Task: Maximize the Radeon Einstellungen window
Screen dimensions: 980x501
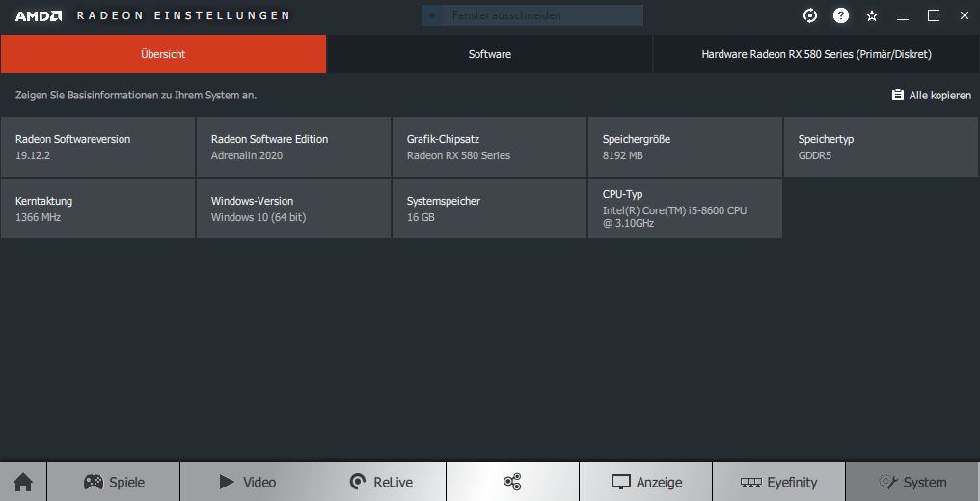Action: pyautogui.click(x=934, y=15)
